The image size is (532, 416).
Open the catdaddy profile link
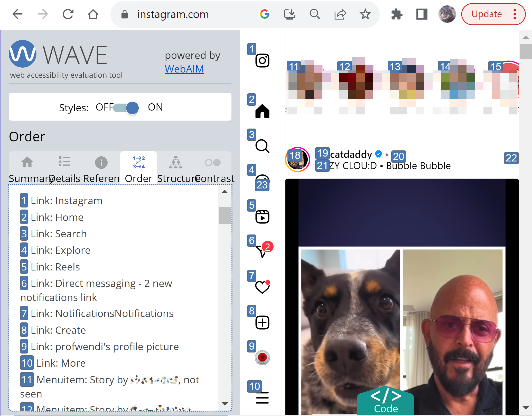pos(351,155)
